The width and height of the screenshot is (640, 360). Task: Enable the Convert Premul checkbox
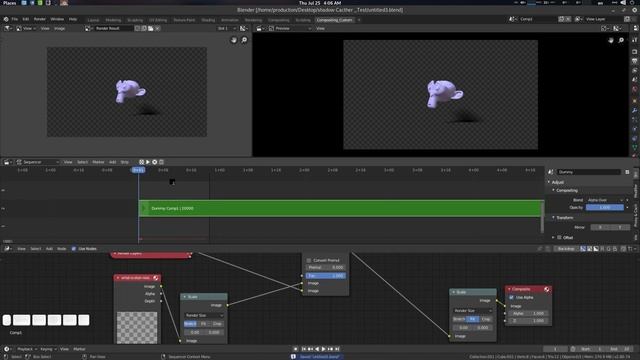pos(309,260)
